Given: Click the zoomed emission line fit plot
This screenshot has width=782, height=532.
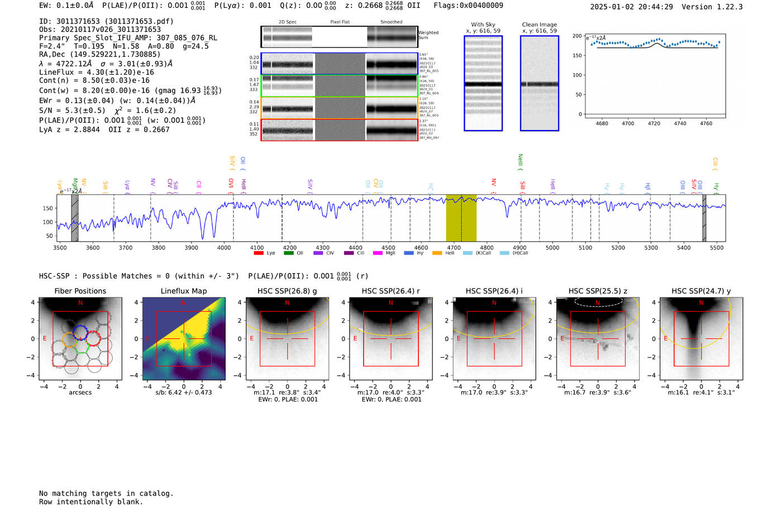Looking at the screenshot, I should (x=655, y=75).
